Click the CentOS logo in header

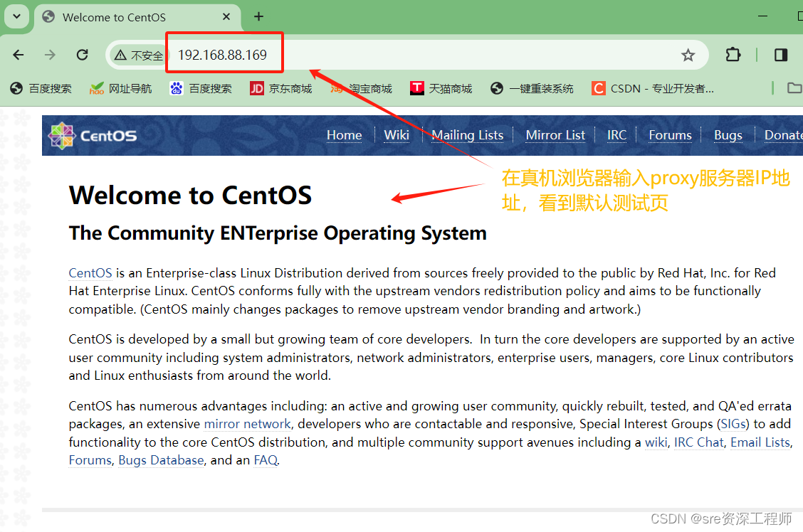pyautogui.click(x=92, y=136)
